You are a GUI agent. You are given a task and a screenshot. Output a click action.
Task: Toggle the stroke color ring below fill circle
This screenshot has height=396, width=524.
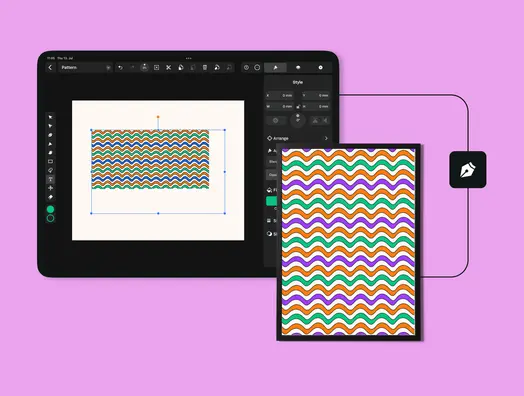[50, 218]
